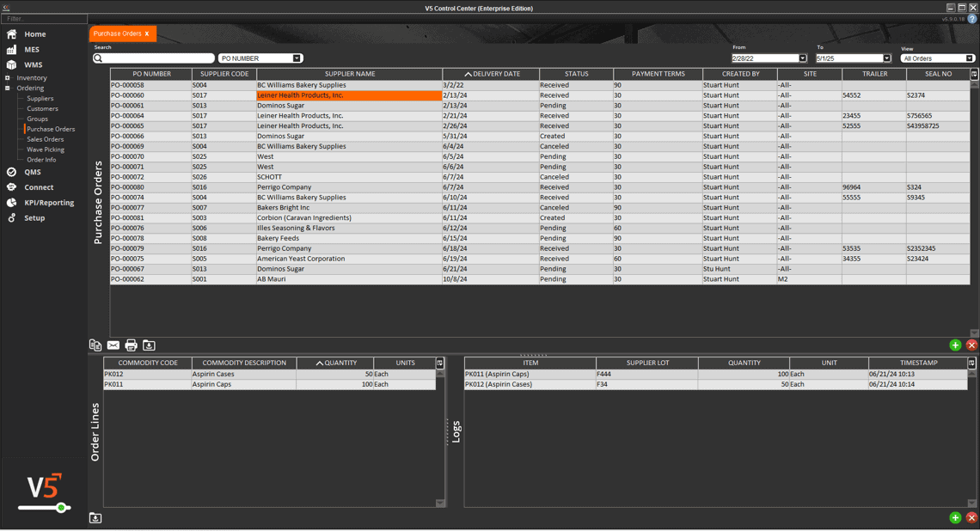Click the Leiner Health Products highlighted cell

coord(349,95)
